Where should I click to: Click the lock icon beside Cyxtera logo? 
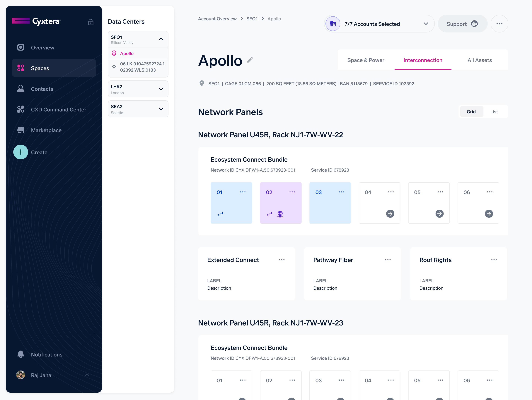(x=91, y=22)
